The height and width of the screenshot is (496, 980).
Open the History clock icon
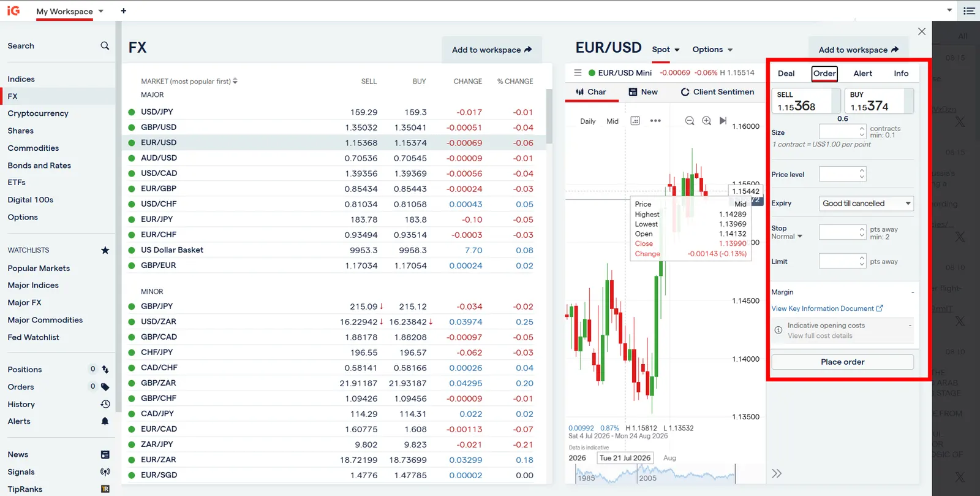(105, 404)
